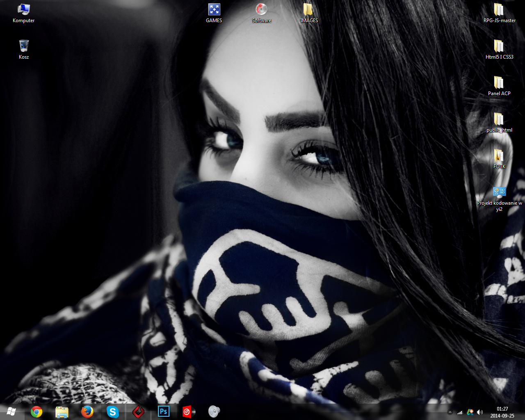Show hidden system tray icons
Viewport: 525px width, 420px height.
450,412
